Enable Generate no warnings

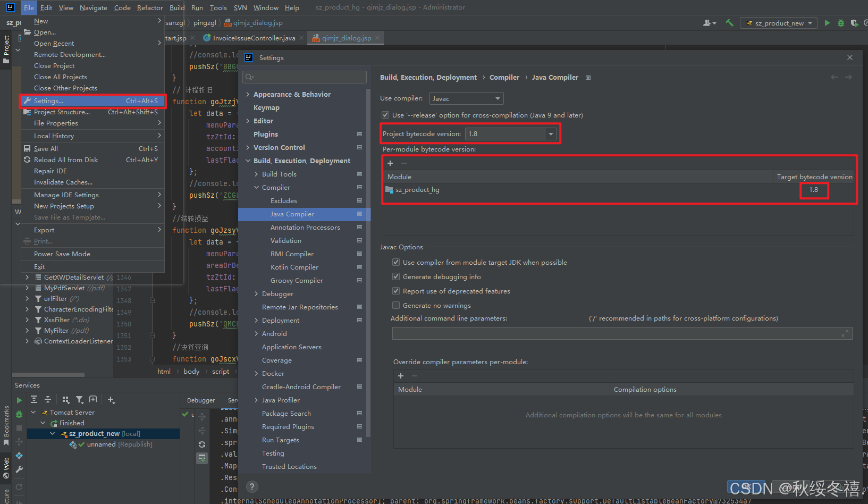pyautogui.click(x=396, y=305)
